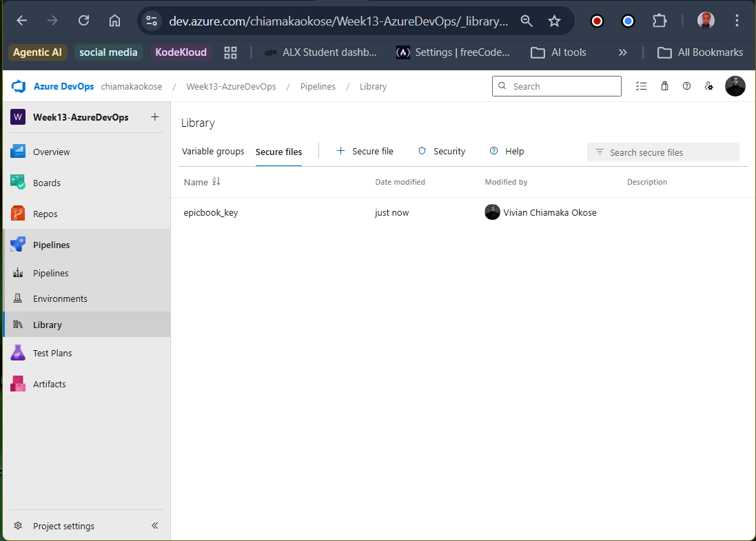
Task: Click the tab groups grid icon
Action: (230, 52)
